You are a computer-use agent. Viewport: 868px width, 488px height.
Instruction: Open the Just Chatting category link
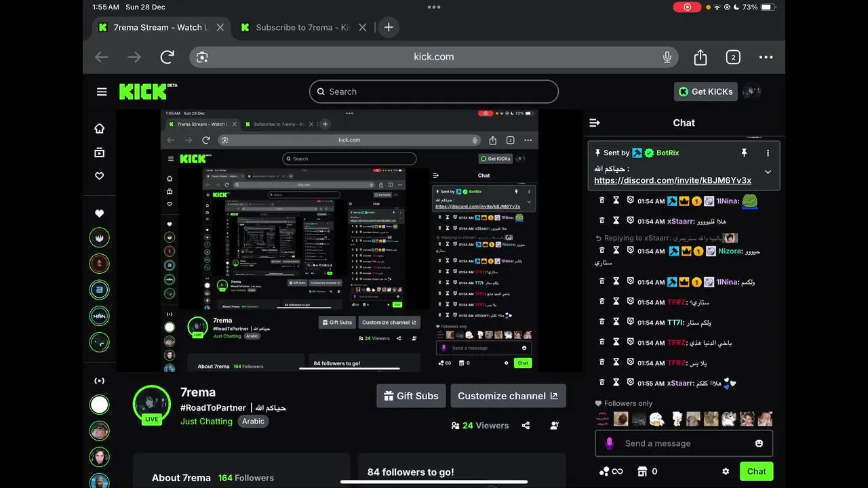pyautogui.click(x=206, y=421)
